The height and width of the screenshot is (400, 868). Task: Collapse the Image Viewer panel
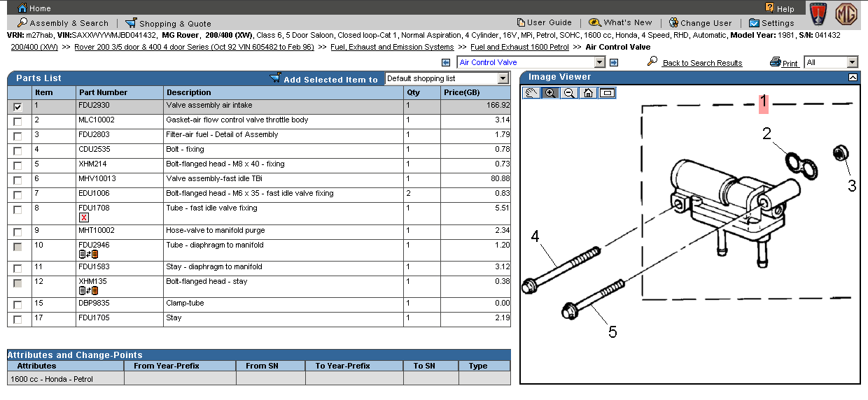point(852,78)
